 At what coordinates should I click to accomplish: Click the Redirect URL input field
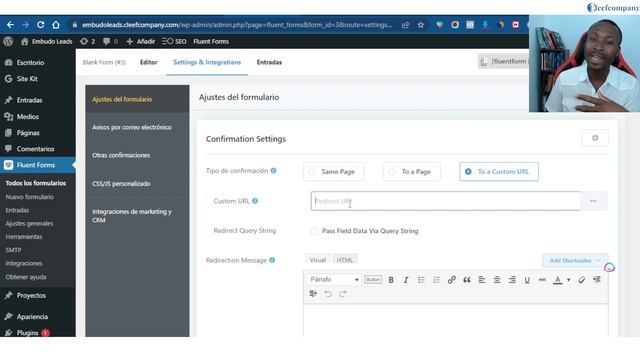point(445,201)
